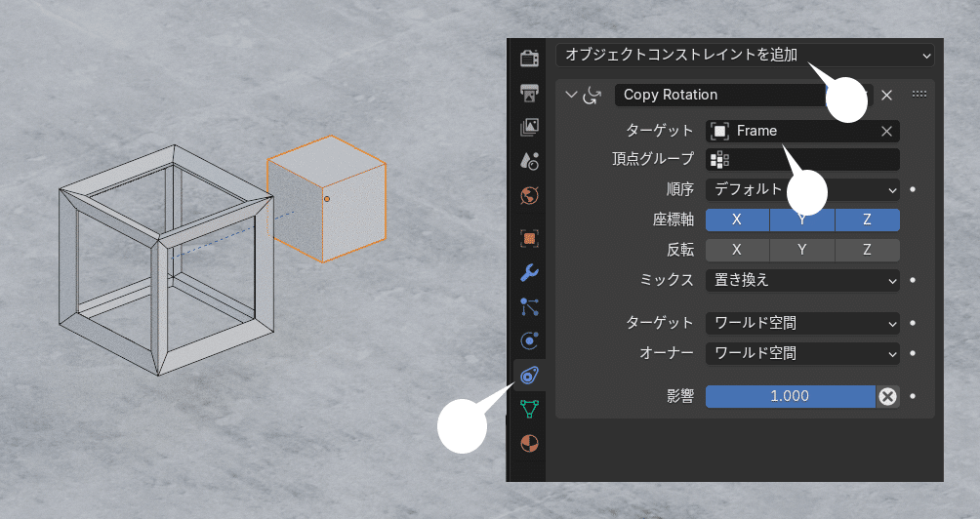This screenshot has height=519, width=980.
Task: Grab the Copy Rotation panel drag handle
Action: click(x=919, y=95)
